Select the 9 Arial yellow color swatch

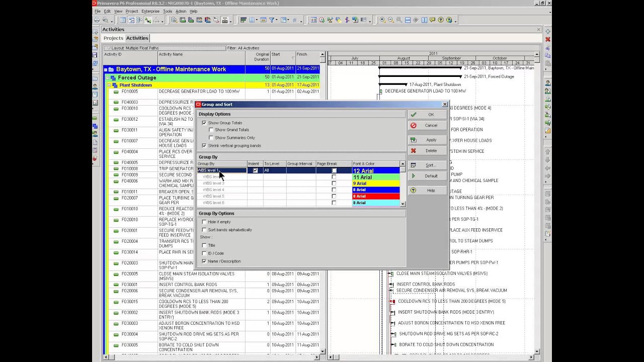pos(376,184)
